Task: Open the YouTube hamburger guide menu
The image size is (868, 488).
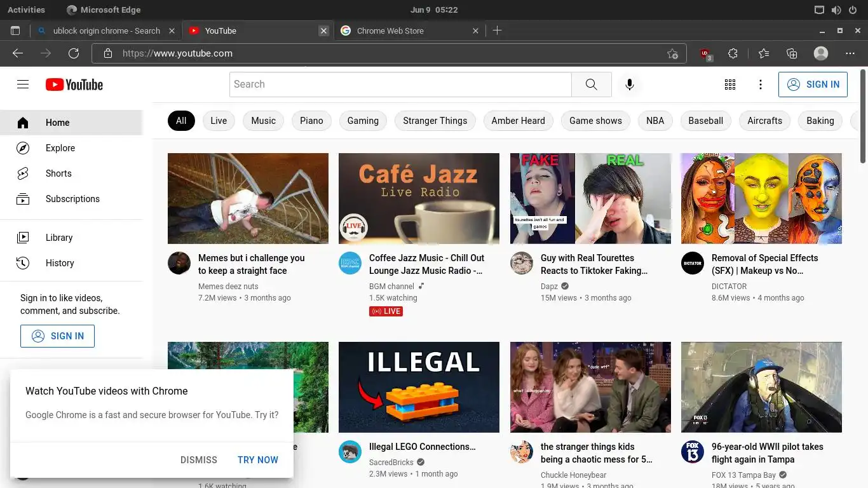Action: pos(23,85)
